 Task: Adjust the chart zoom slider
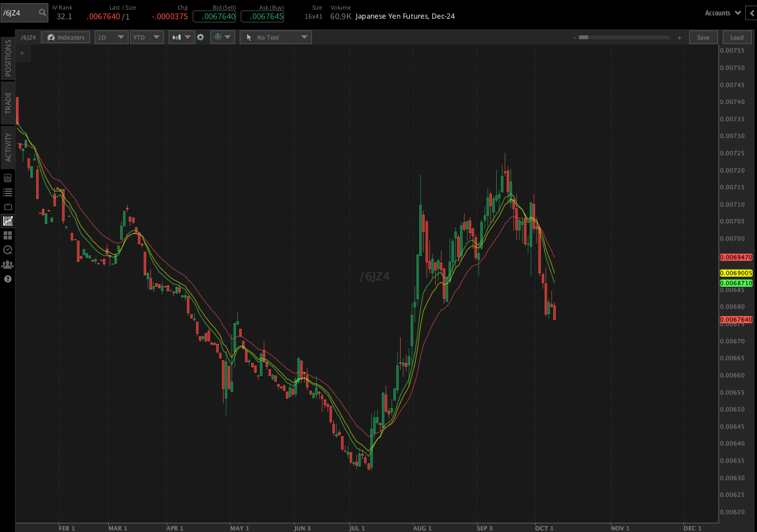584,37
